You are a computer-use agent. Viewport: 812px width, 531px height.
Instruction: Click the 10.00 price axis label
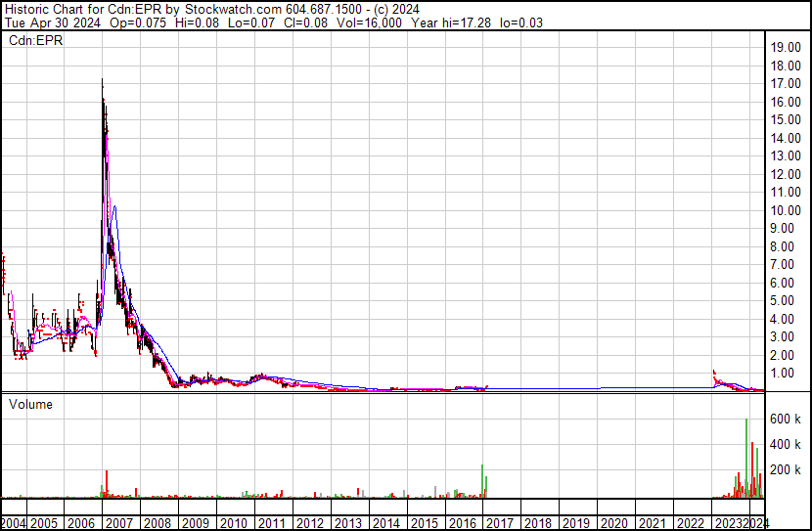786,210
